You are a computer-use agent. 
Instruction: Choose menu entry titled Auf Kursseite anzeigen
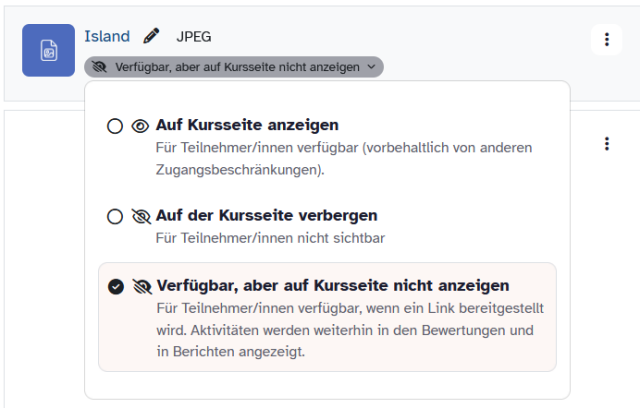click(247, 126)
